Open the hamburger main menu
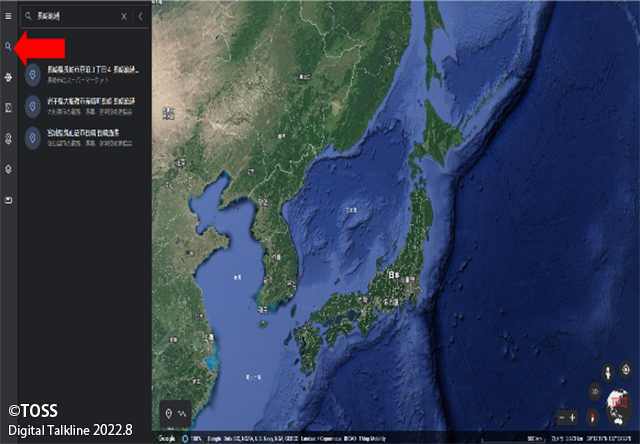Screen dimensions: 640x444 point(8,17)
